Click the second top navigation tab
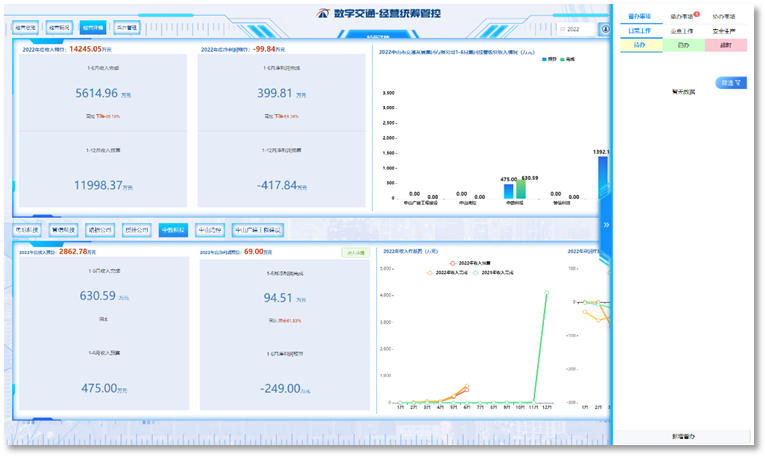This screenshot has width=767, height=458. coord(59,28)
